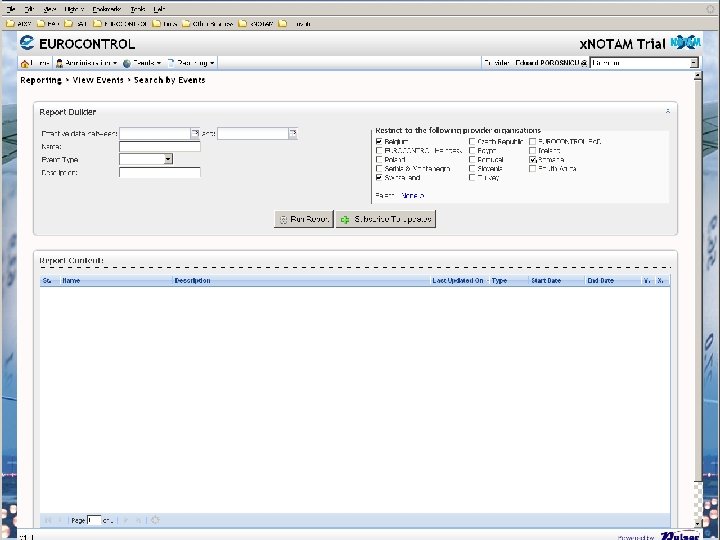The image size is (720, 540).
Task: Check the Czech Republic provider checkbox
Action: point(472,141)
